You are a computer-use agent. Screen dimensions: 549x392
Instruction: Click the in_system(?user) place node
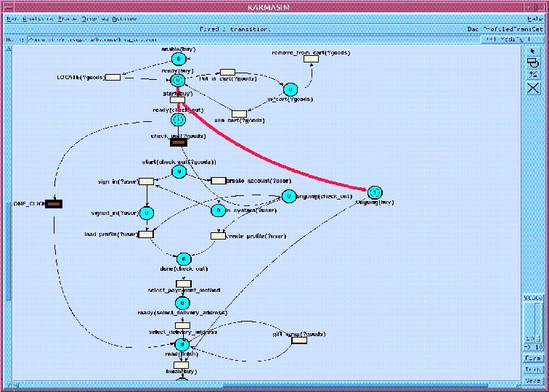tap(218, 210)
